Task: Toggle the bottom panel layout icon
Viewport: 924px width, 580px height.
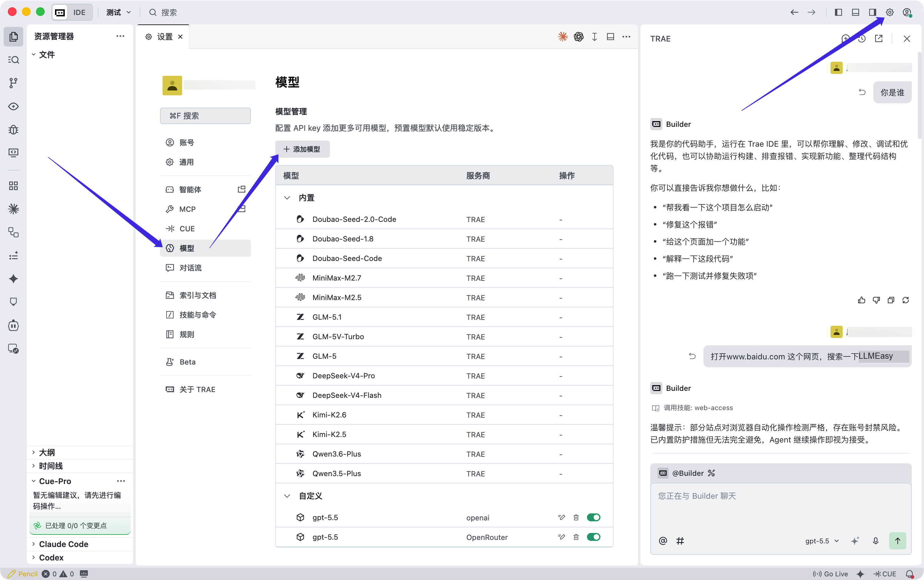Action: (855, 12)
